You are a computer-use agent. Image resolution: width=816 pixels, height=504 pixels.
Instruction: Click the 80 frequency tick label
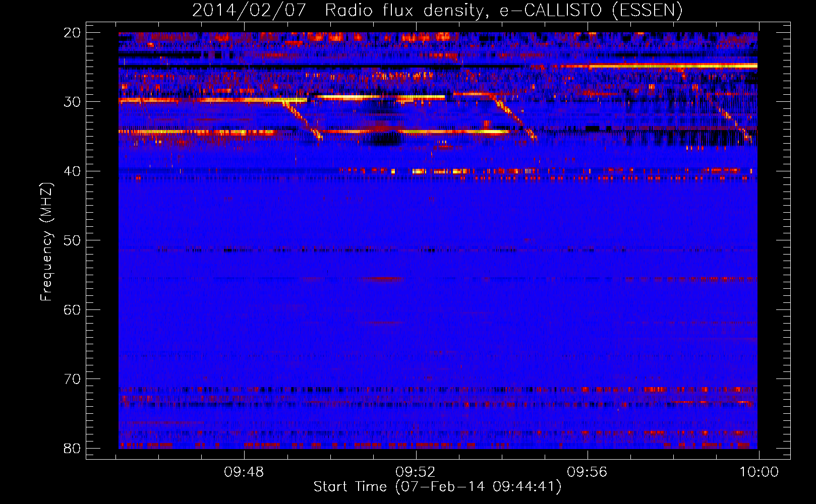(x=72, y=448)
